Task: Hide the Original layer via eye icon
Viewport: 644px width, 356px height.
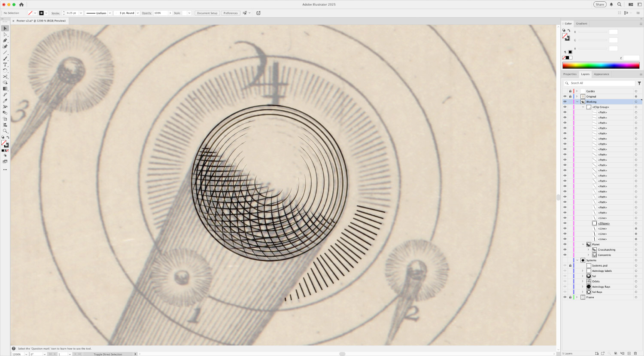Action: tap(565, 96)
